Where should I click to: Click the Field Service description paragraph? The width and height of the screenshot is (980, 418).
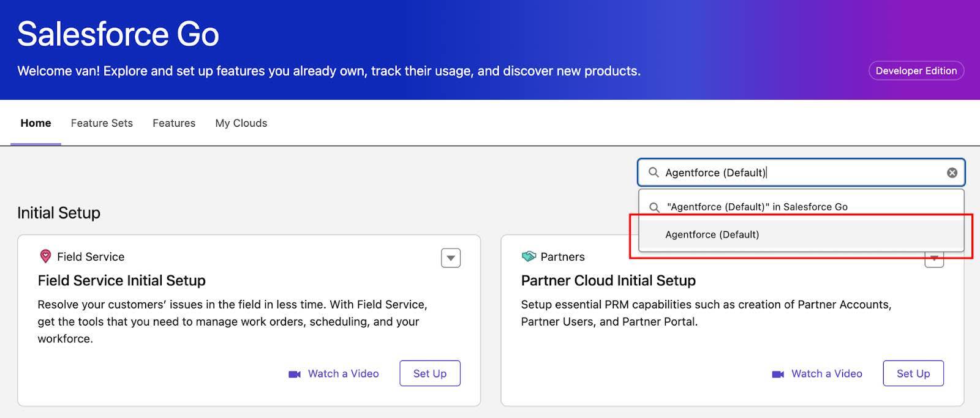[x=233, y=321]
